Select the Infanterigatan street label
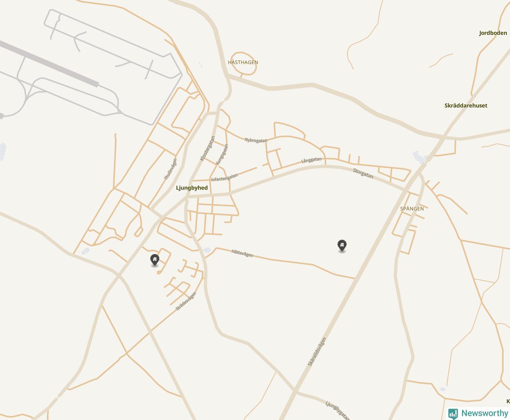This screenshot has height=420, width=510. 225,178
